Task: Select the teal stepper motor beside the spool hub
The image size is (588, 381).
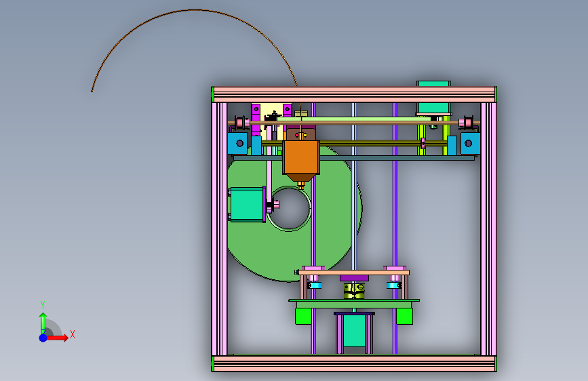Action: pos(247,205)
